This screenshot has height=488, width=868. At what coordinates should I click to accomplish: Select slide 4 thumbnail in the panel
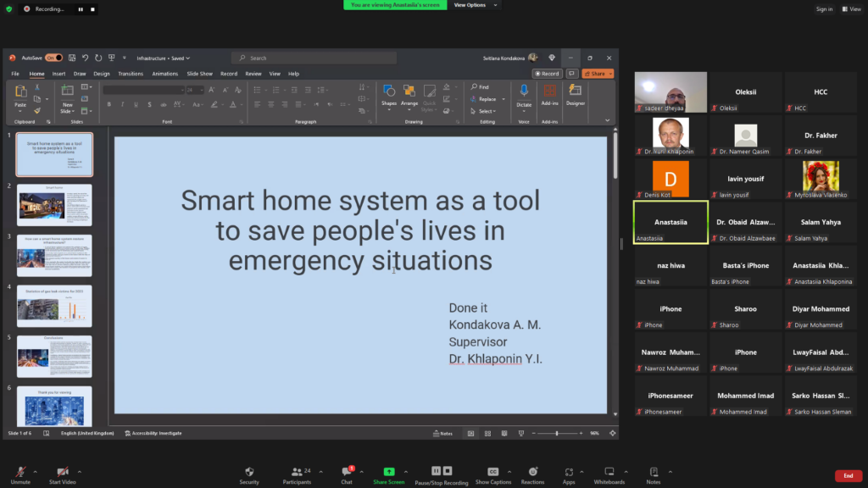pos(54,305)
